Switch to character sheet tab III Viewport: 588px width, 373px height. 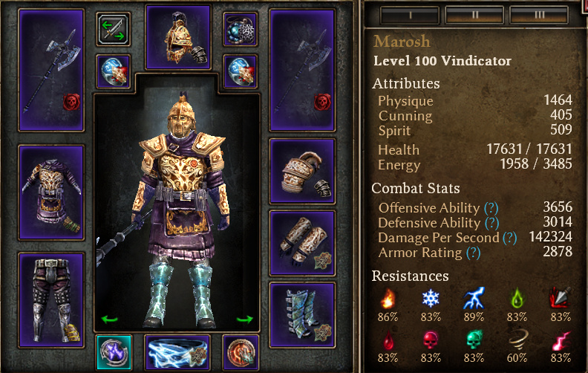(x=539, y=15)
